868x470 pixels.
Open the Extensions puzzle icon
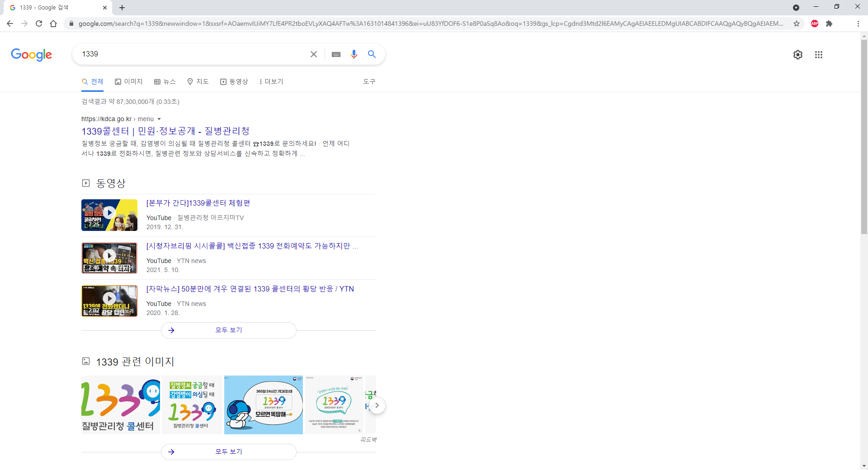[x=829, y=23]
